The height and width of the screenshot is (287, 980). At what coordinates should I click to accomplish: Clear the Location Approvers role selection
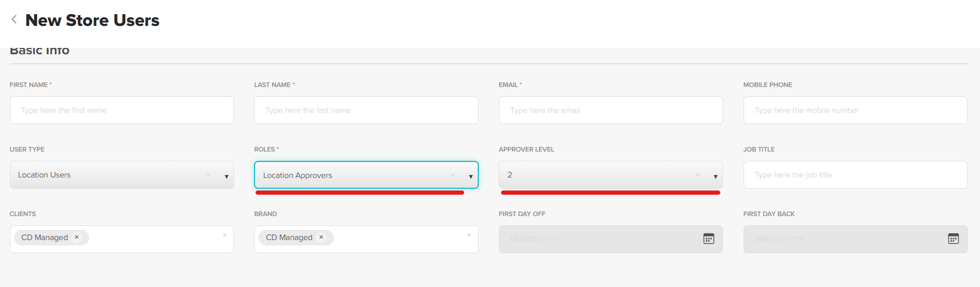[453, 175]
